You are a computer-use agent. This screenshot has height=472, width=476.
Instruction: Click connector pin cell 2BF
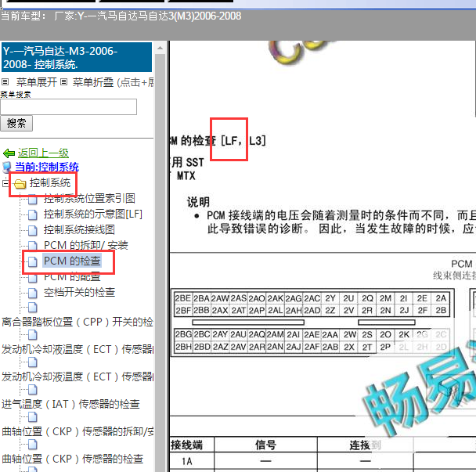[x=183, y=311]
